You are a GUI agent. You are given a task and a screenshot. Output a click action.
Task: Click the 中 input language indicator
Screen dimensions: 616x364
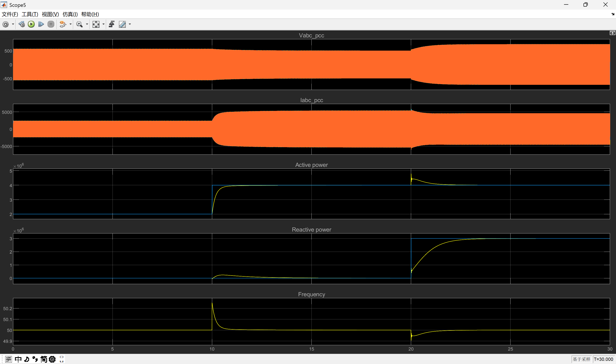(x=18, y=359)
